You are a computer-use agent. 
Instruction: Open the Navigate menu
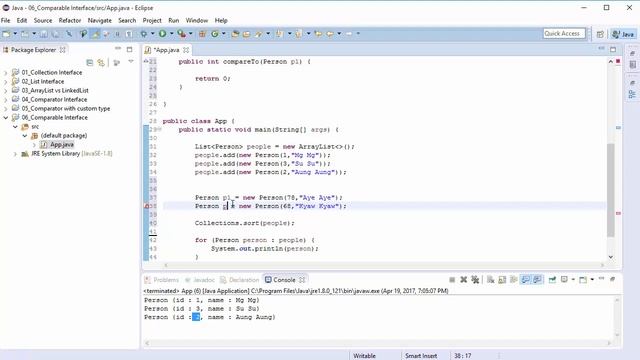[x=100, y=20]
